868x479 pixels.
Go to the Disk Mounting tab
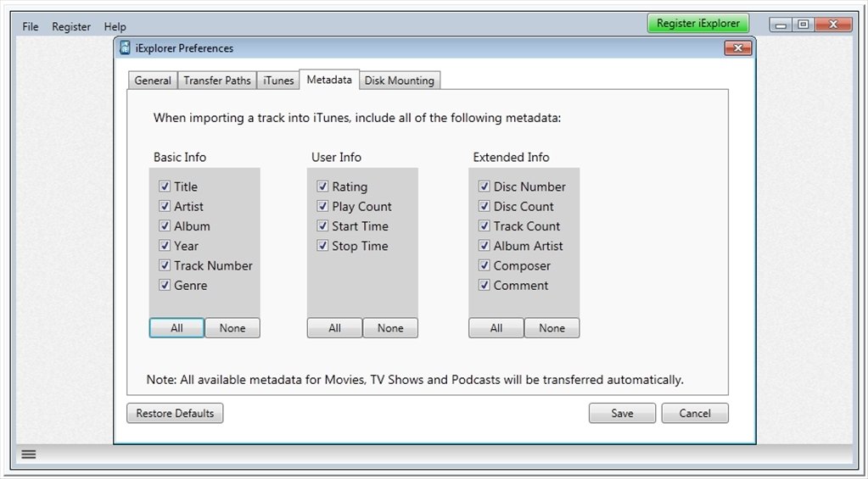399,81
